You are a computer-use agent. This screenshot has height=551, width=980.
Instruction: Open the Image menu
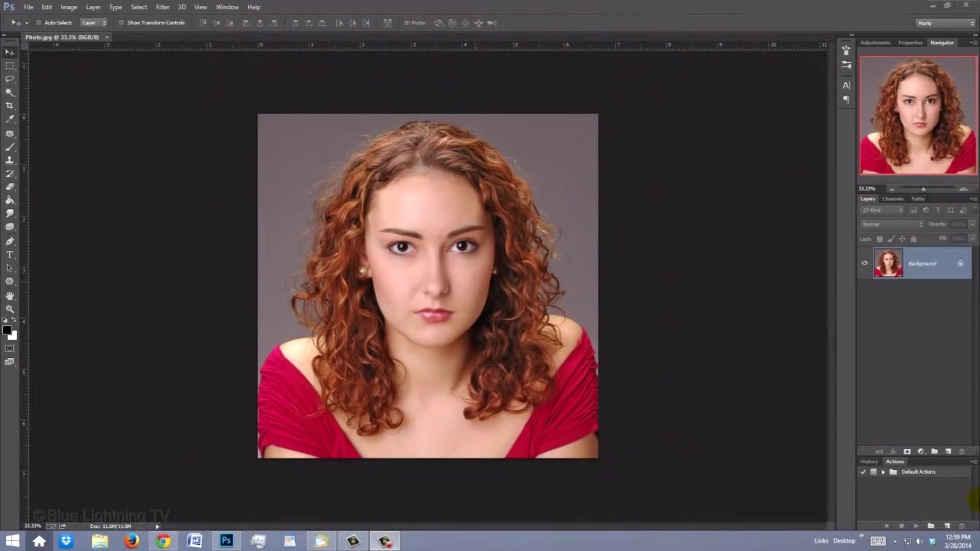[x=69, y=7]
